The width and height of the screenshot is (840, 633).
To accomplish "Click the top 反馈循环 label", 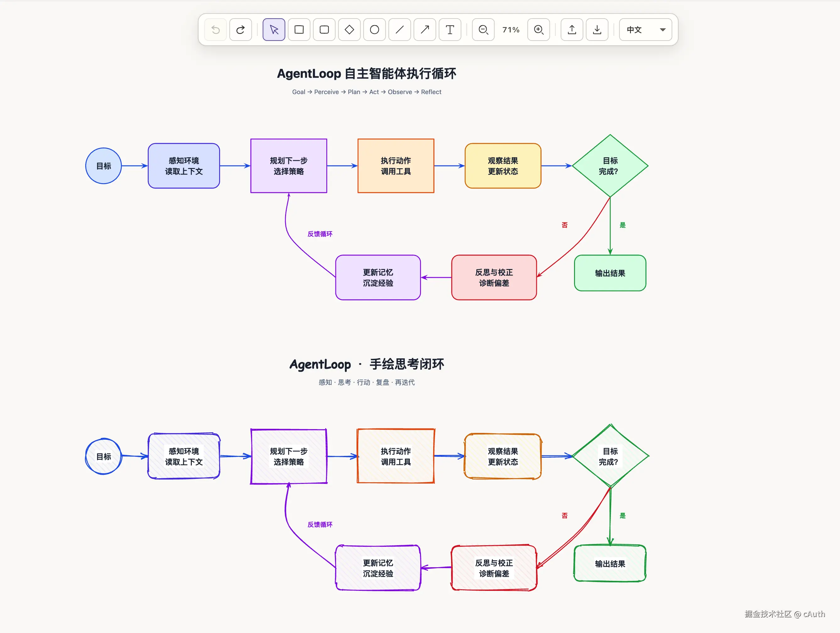I will tap(320, 234).
